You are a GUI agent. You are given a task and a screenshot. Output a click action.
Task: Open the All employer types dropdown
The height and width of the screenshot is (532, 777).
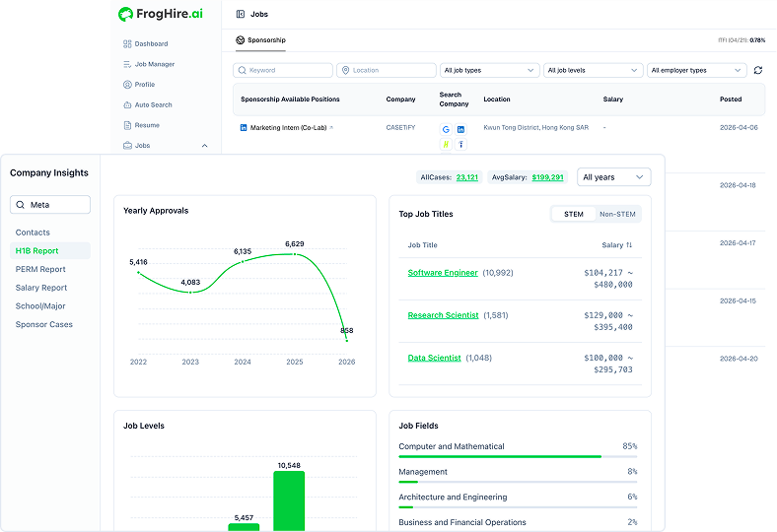point(697,70)
